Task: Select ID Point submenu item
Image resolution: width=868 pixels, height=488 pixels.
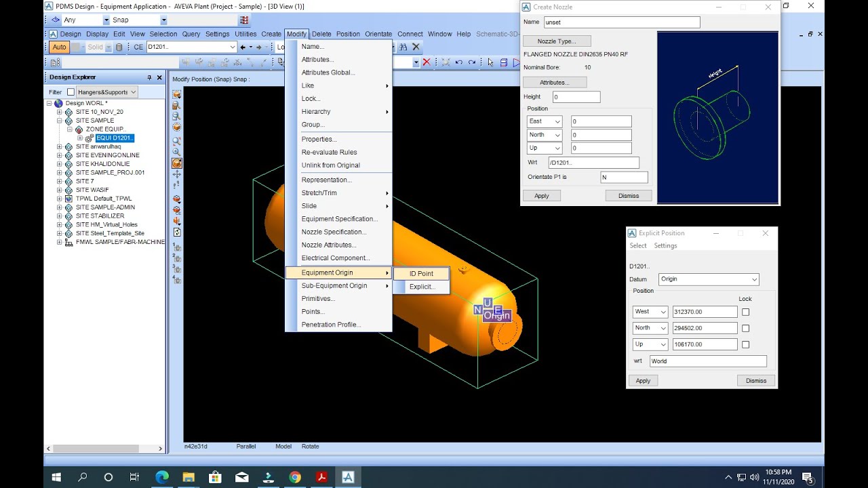Action: point(421,274)
